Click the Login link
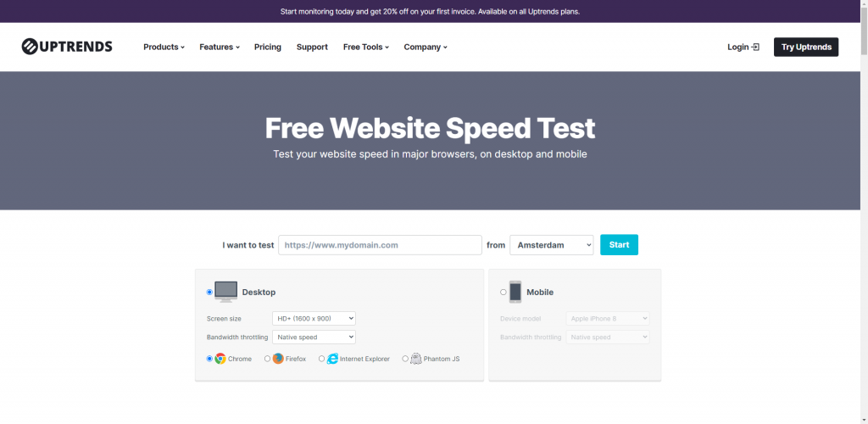 coord(743,47)
